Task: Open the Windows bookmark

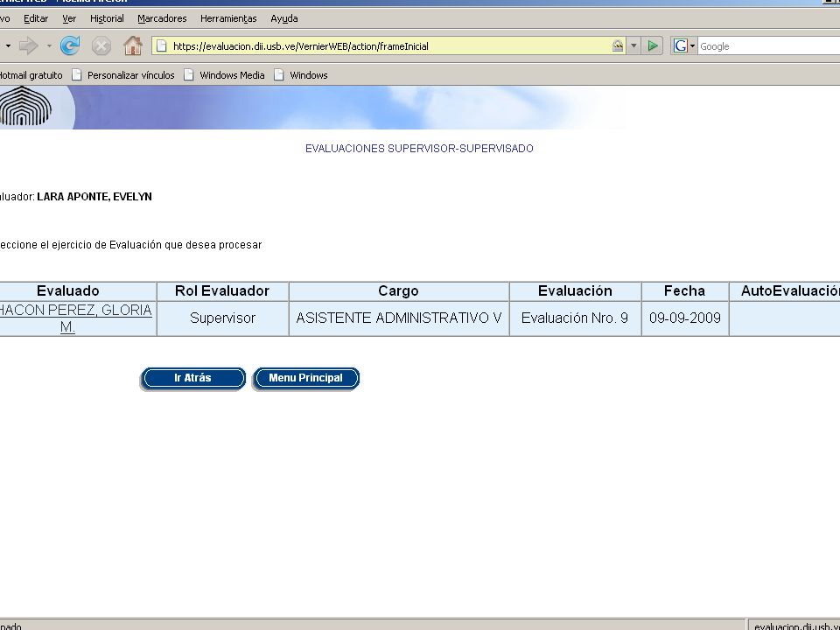Action: pyautogui.click(x=301, y=75)
